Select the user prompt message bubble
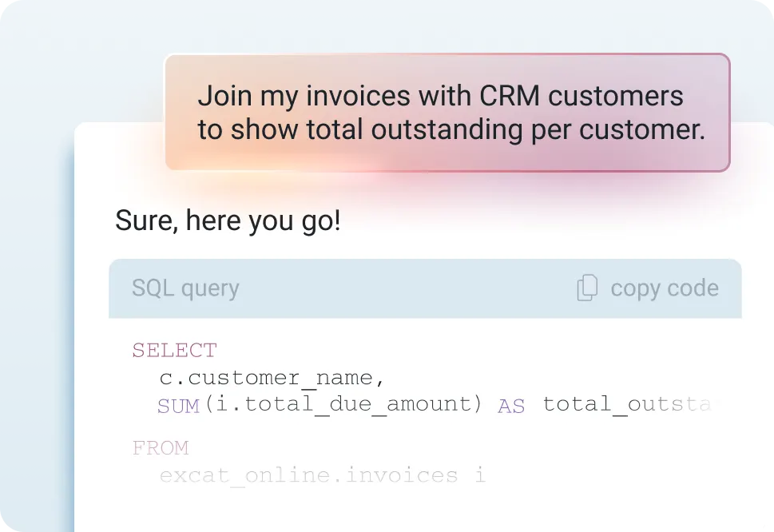 (447, 113)
